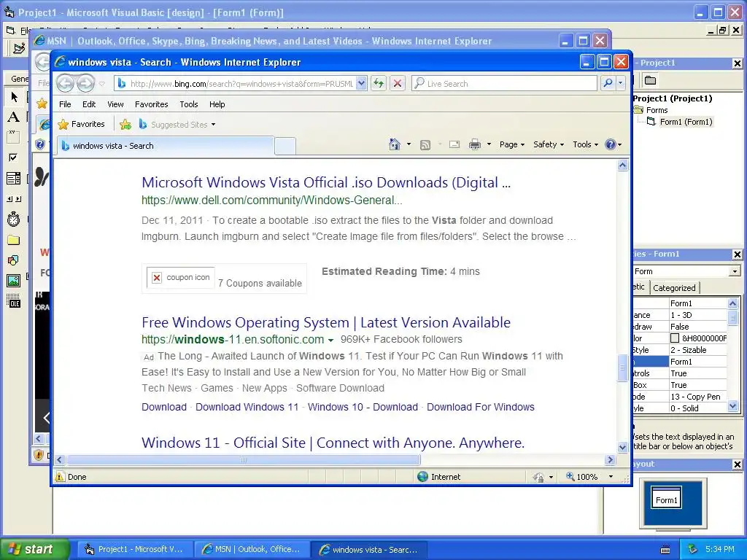Click the Windows Start button
The width and height of the screenshot is (747, 560).
[35, 549]
